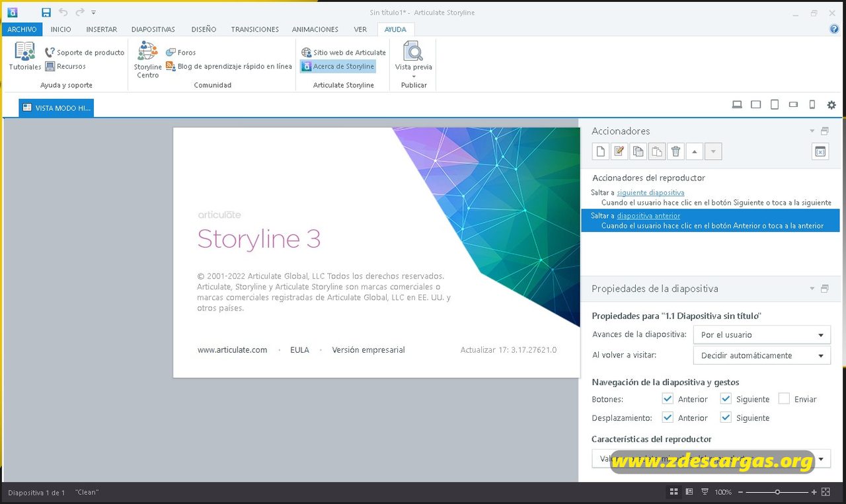This screenshot has width=846, height=504.
Task: Open the Tutoriales help icon
Action: pos(25,51)
